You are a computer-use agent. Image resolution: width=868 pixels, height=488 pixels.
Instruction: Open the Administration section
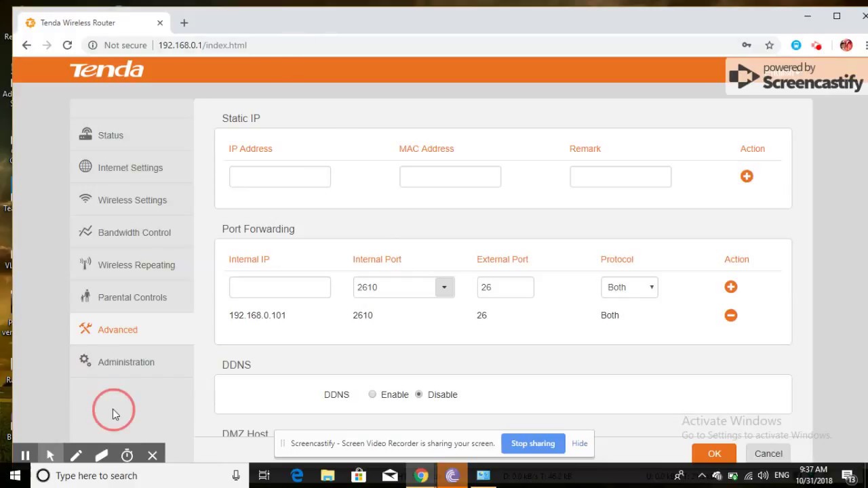coord(126,362)
